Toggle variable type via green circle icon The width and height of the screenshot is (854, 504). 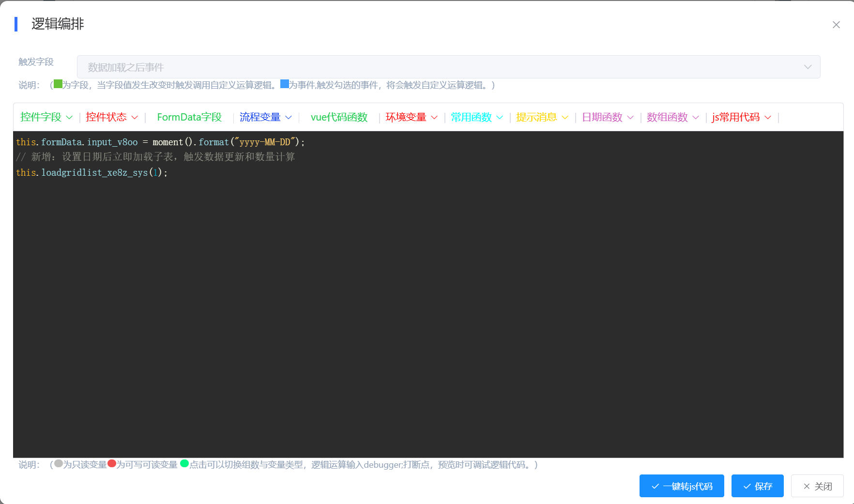coord(184,464)
